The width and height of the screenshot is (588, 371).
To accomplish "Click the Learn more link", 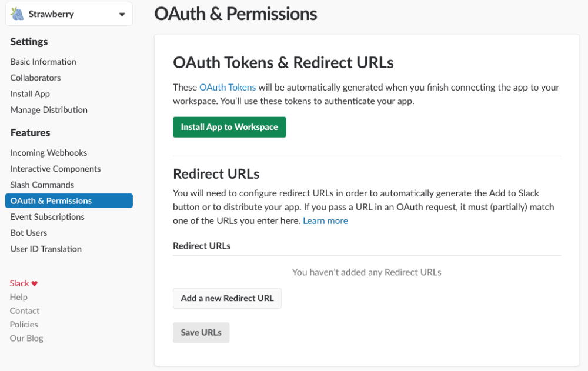I will pos(325,220).
